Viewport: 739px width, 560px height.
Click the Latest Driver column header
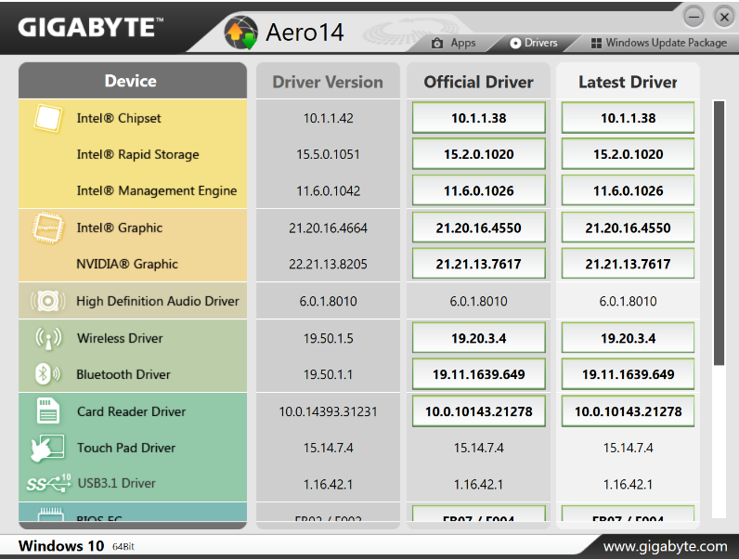(628, 82)
